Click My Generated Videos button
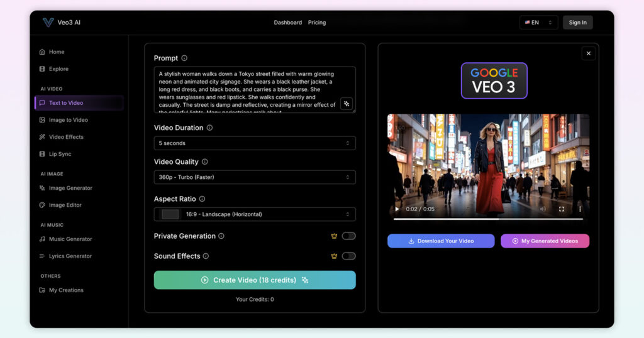 pyautogui.click(x=545, y=241)
